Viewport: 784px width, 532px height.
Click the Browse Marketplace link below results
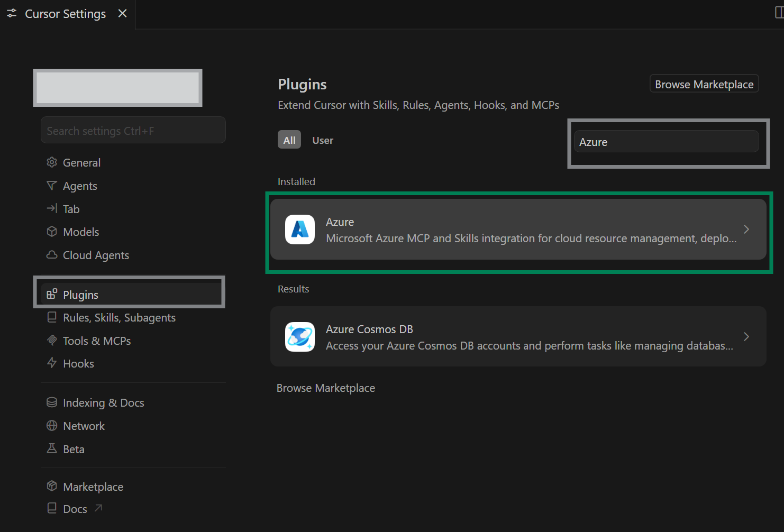pyautogui.click(x=326, y=388)
